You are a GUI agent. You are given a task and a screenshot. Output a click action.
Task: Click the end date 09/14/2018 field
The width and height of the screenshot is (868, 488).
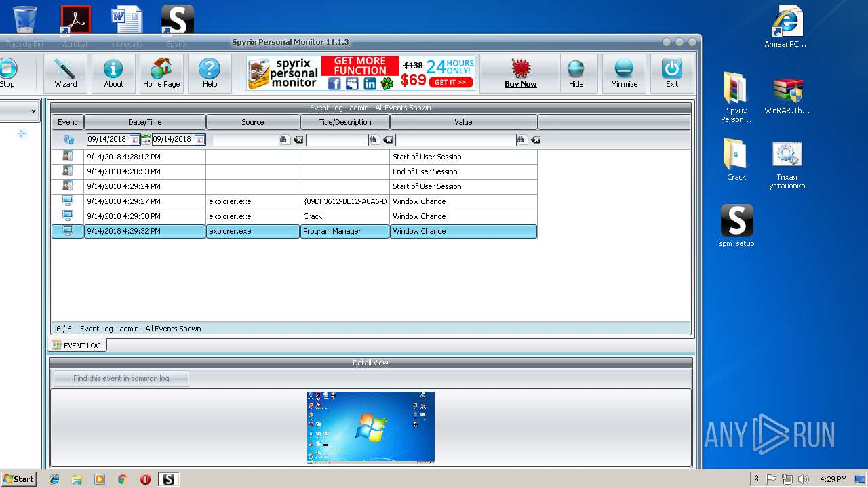[173, 140]
